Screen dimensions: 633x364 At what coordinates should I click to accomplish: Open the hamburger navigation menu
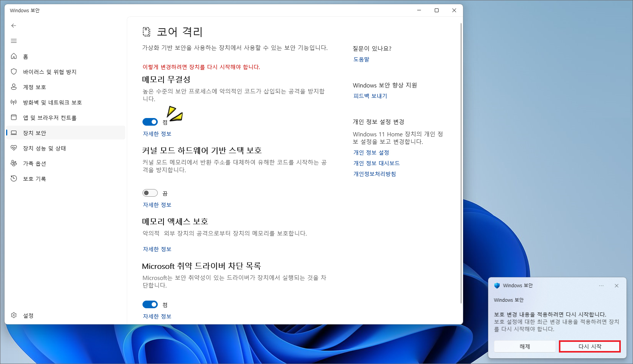[14, 41]
